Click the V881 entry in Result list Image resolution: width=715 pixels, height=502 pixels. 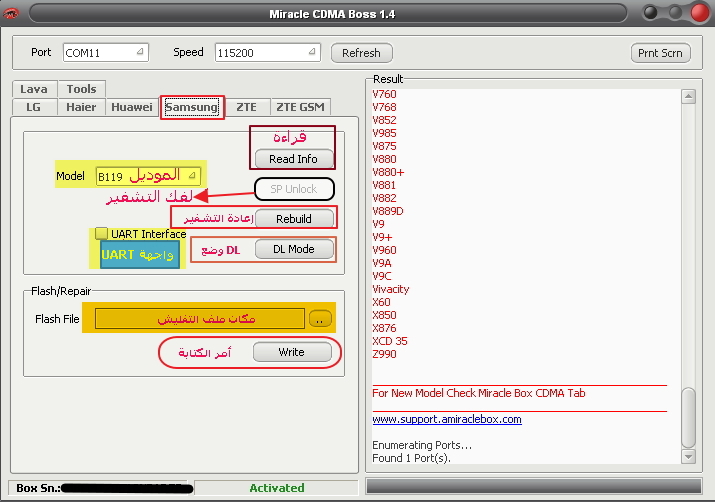(x=384, y=185)
